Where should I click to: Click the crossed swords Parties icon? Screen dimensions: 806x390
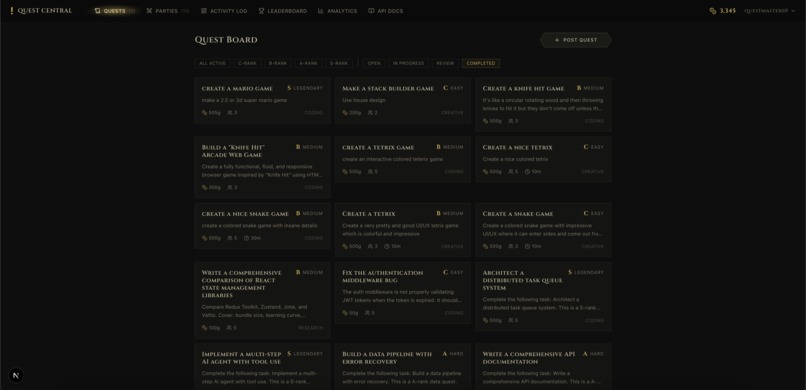coord(149,11)
